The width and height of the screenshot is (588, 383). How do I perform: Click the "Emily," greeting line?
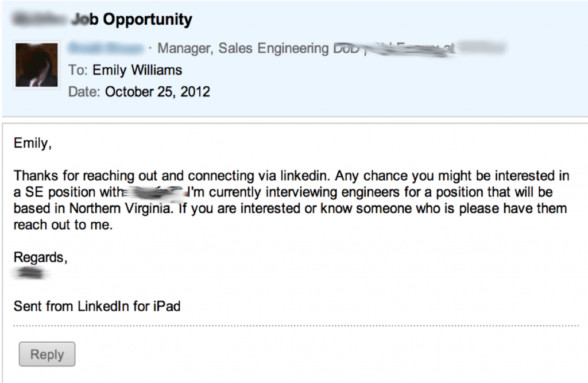coord(32,143)
